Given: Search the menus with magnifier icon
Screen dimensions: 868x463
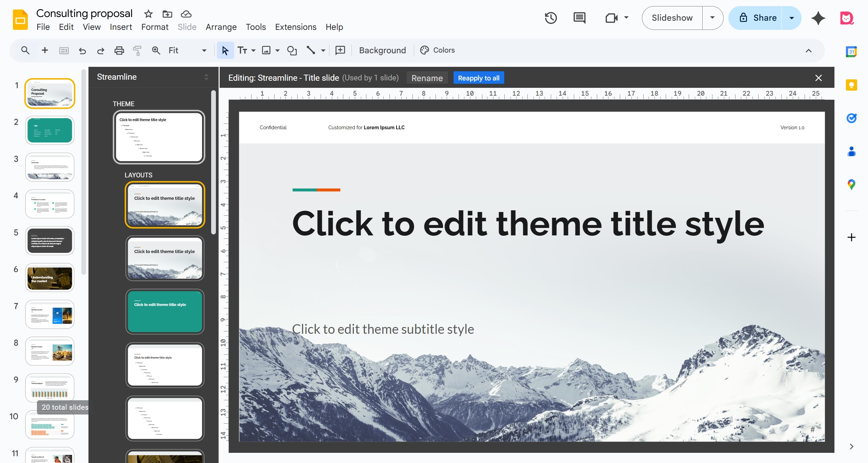Looking at the screenshot, I should tap(25, 50).
